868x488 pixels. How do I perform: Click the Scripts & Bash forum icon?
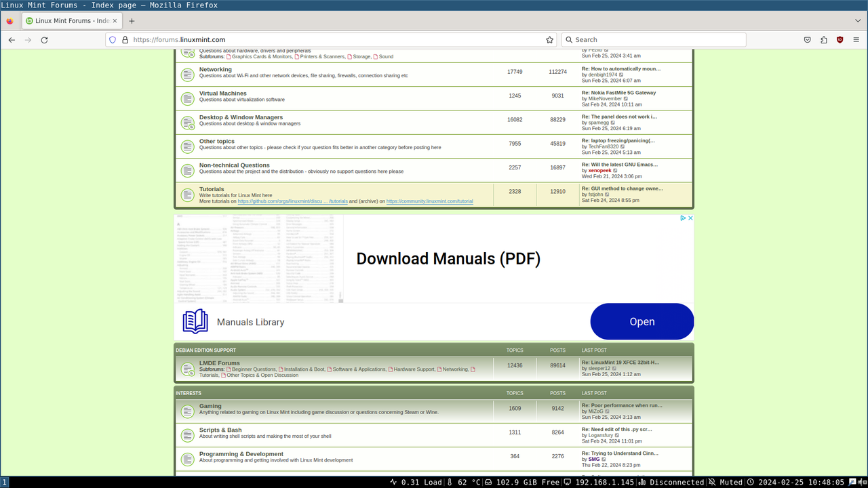pyautogui.click(x=187, y=435)
